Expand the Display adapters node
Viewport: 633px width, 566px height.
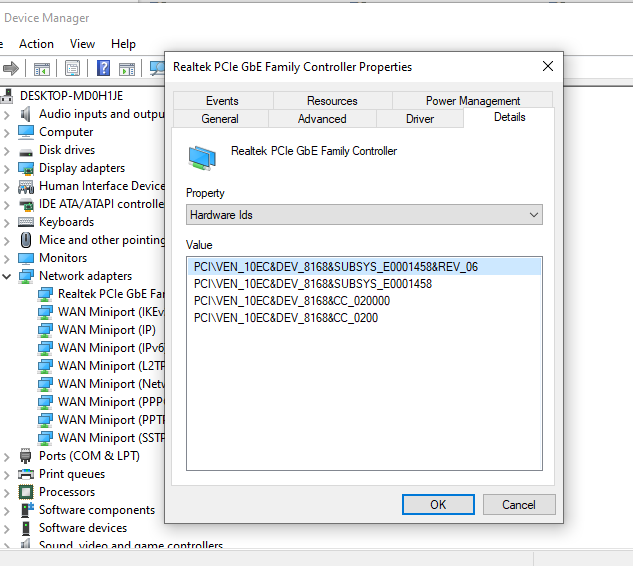6,169
